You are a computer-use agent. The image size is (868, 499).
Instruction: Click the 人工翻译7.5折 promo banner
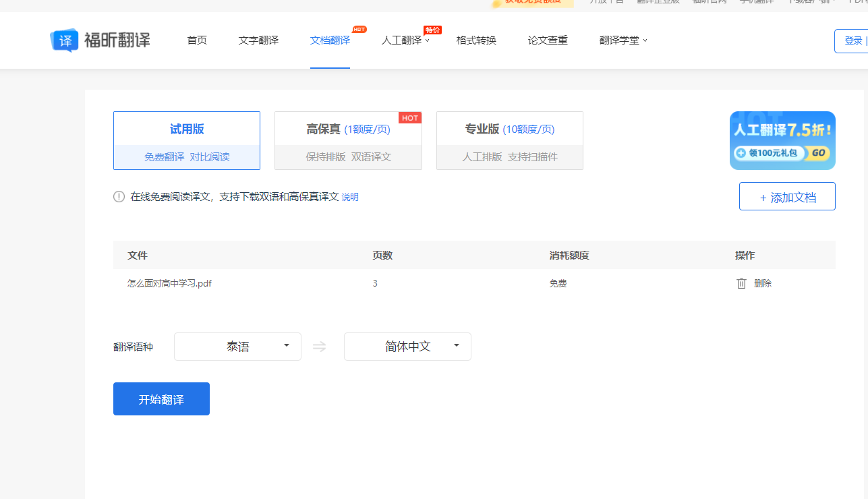(782, 140)
